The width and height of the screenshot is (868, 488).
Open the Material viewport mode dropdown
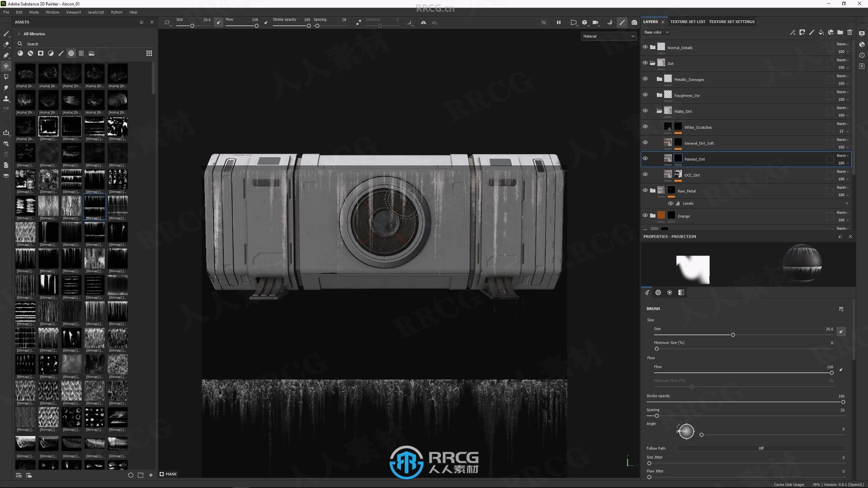pyautogui.click(x=609, y=36)
